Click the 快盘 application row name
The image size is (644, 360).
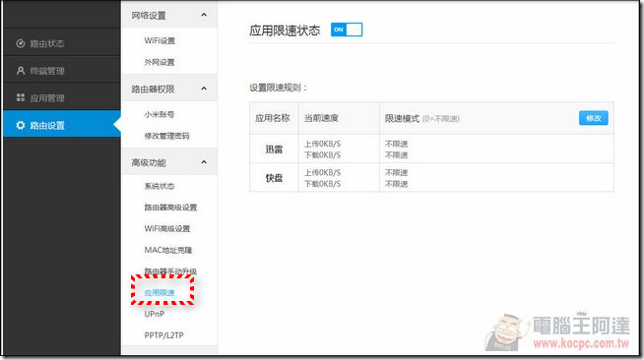[274, 178]
